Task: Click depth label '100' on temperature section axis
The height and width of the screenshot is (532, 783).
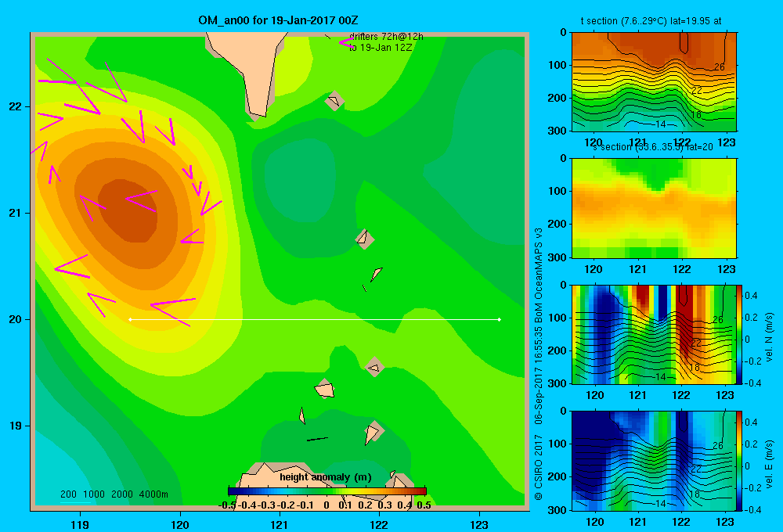Action: click(x=559, y=65)
